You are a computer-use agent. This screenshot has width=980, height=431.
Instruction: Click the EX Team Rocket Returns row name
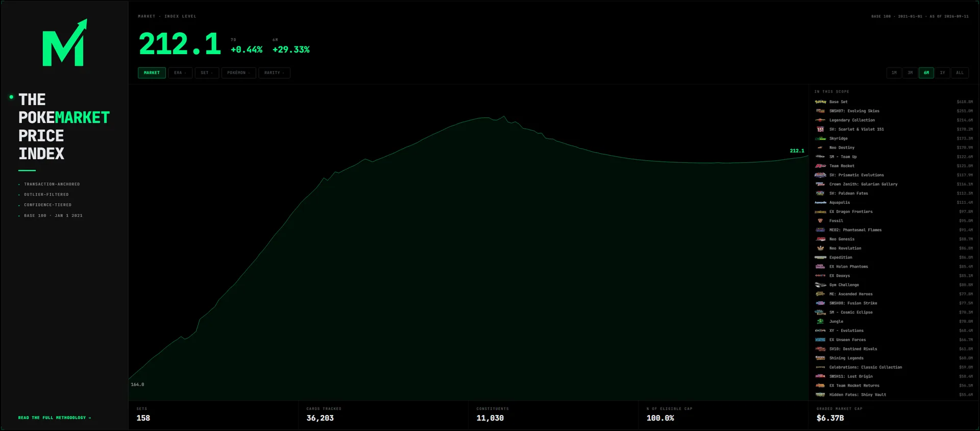tap(854, 386)
